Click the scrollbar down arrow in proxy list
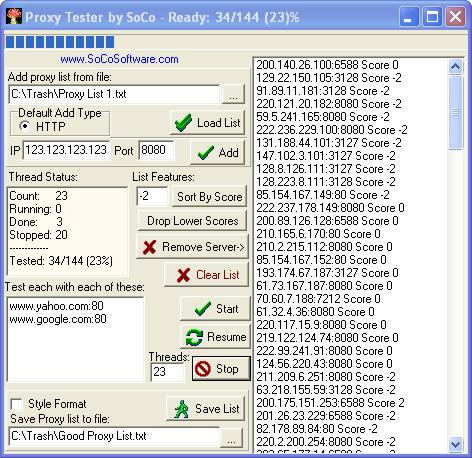Viewport: 472px width, 458px height. coord(455,444)
